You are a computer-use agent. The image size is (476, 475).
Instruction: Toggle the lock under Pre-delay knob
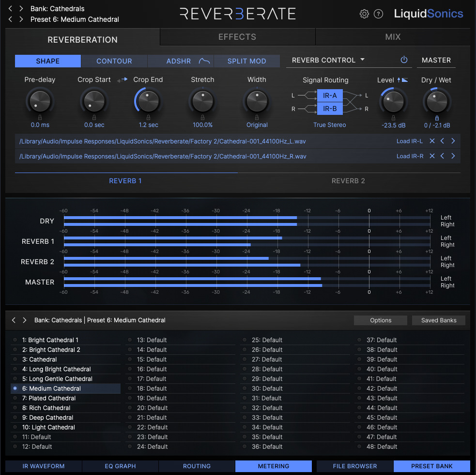coord(40,117)
